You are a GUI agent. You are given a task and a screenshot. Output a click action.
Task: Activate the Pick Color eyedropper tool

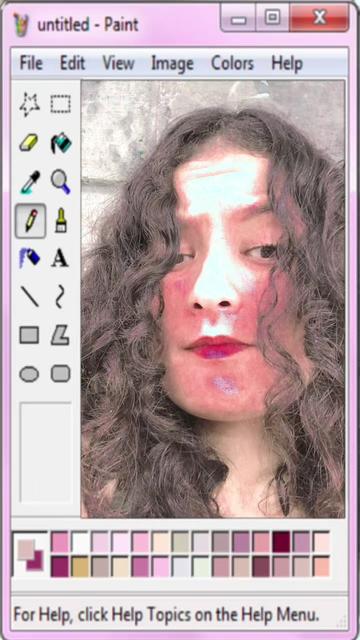[x=30, y=182]
